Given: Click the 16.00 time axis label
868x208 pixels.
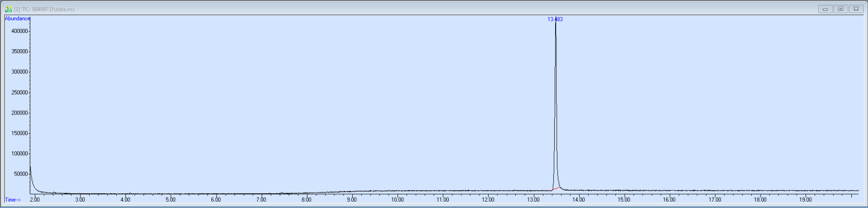Looking at the screenshot, I should [x=669, y=200].
